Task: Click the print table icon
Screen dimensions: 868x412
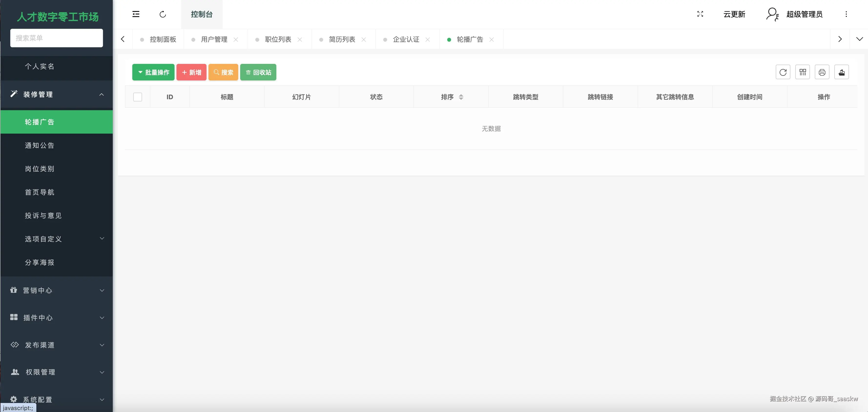Action: click(x=822, y=72)
